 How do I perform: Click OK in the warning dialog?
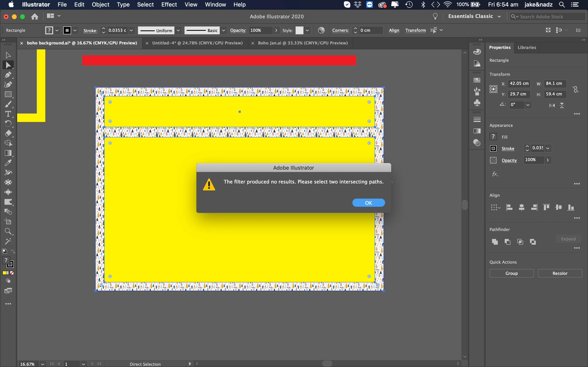pyautogui.click(x=368, y=203)
